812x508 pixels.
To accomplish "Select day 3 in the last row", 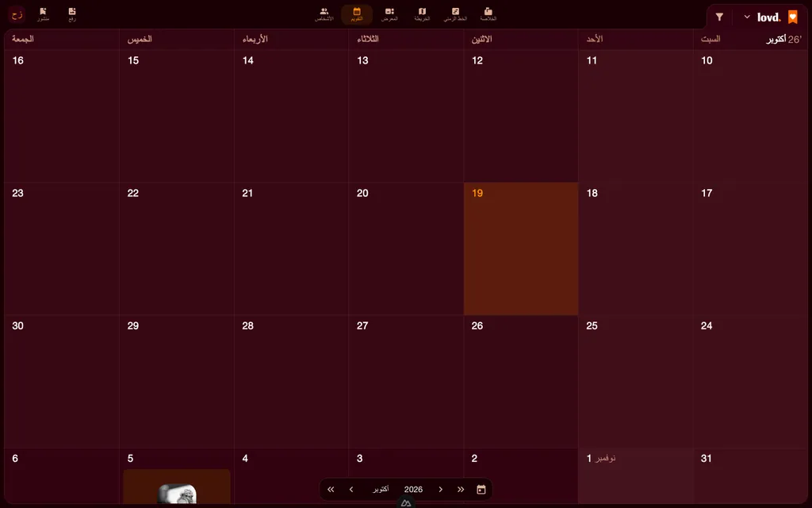I will tap(406, 476).
